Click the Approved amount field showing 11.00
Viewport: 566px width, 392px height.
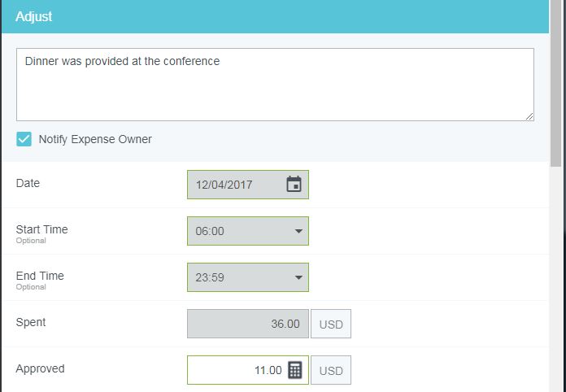point(236,370)
